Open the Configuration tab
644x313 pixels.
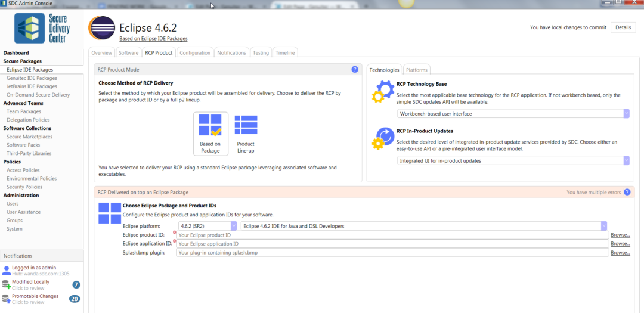(195, 52)
